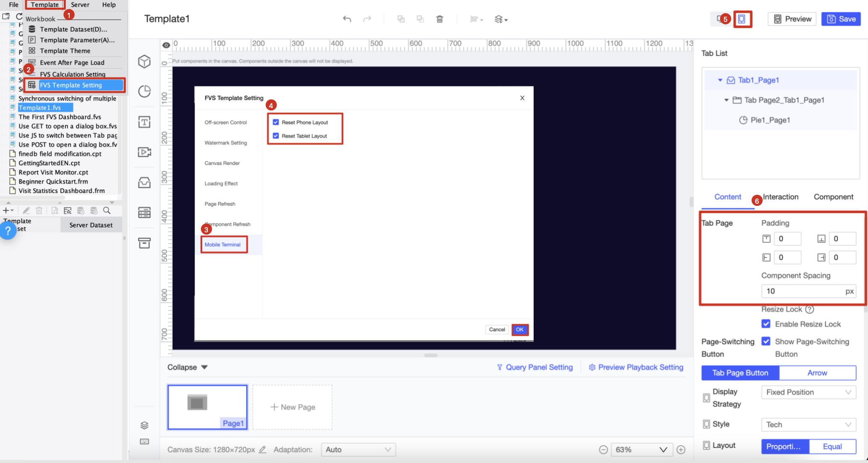Change the zoom level dropdown showing 63%

click(641, 449)
